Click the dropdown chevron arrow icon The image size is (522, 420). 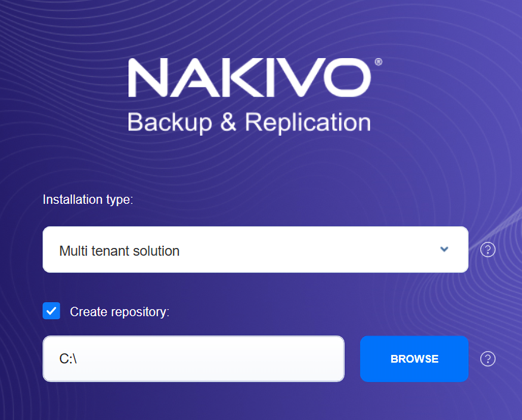click(x=444, y=249)
